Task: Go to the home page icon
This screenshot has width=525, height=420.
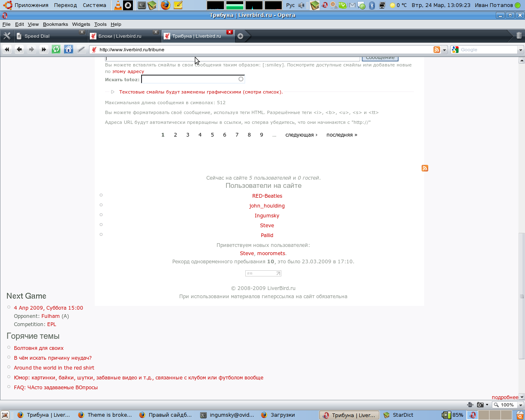Action: (68, 49)
